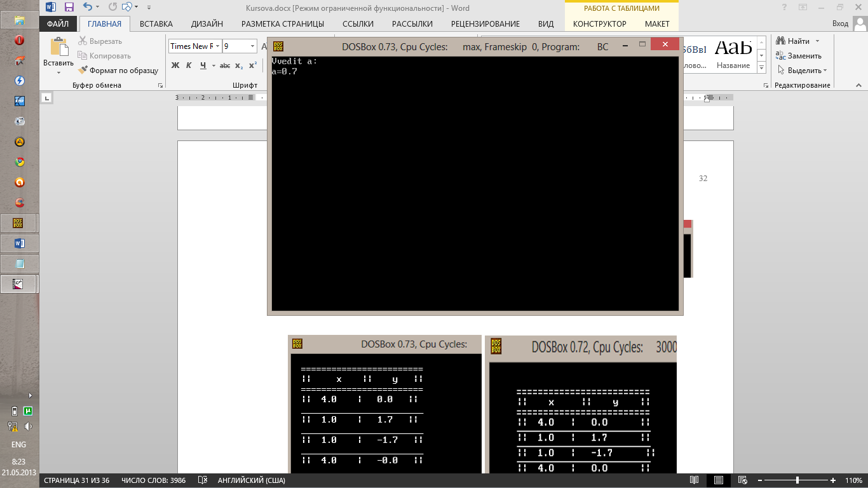Viewport: 868px width, 488px height.
Task: Apply subscript formatting
Action: coord(239,65)
